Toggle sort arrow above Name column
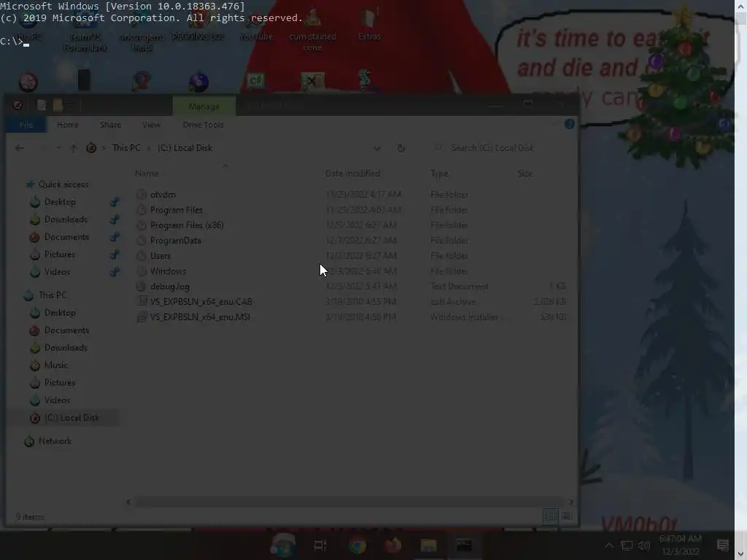Viewport: 747px width, 560px height. click(225, 166)
